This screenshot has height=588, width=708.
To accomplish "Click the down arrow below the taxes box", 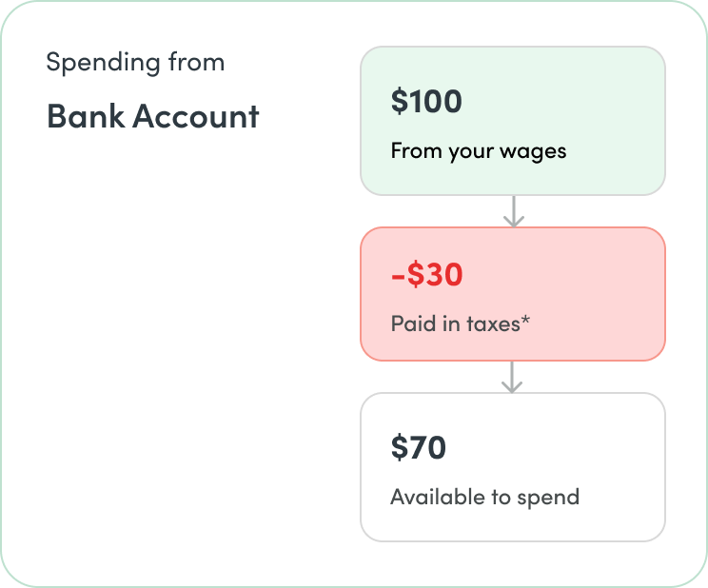I will click(512, 377).
